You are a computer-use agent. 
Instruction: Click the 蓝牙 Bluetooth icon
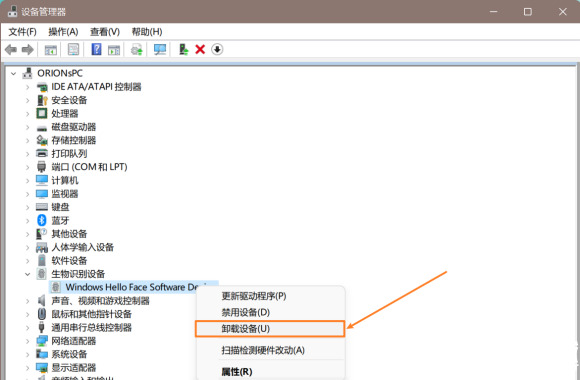coord(42,221)
